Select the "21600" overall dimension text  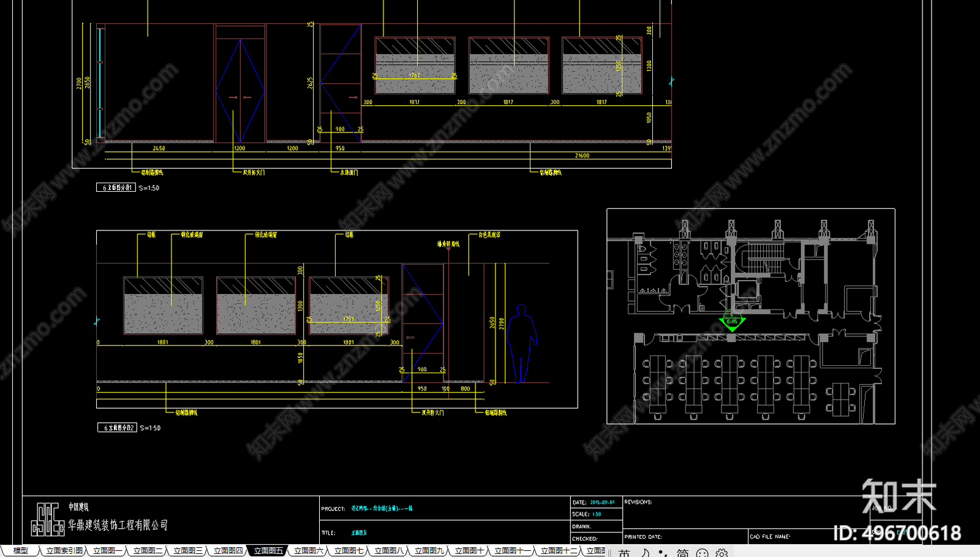[x=582, y=156]
